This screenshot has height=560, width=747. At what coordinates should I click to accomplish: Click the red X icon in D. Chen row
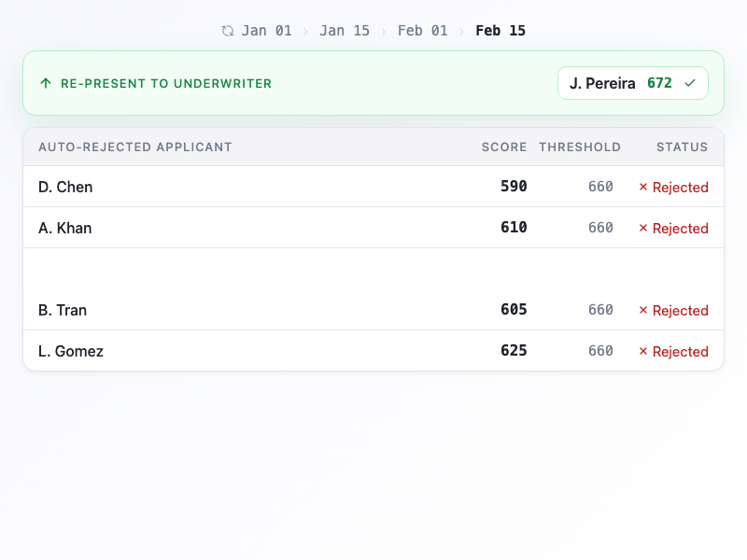click(x=642, y=187)
